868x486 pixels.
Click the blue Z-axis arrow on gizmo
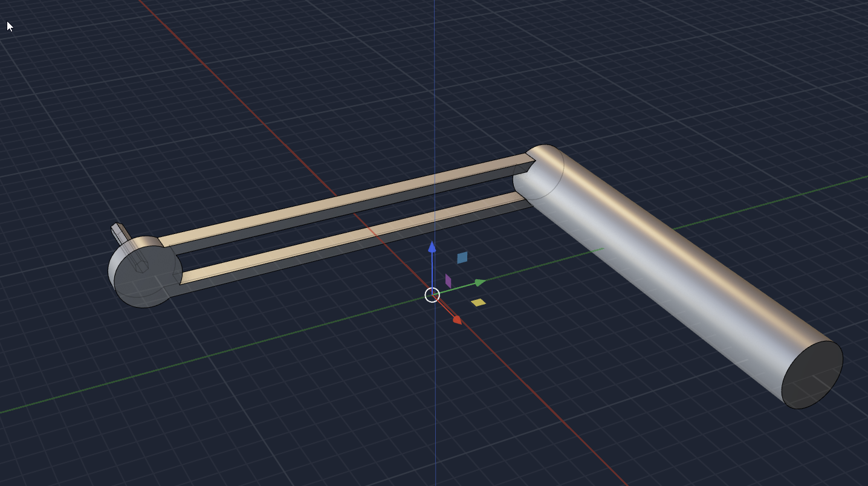pyautogui.click(x=432, y=247)
